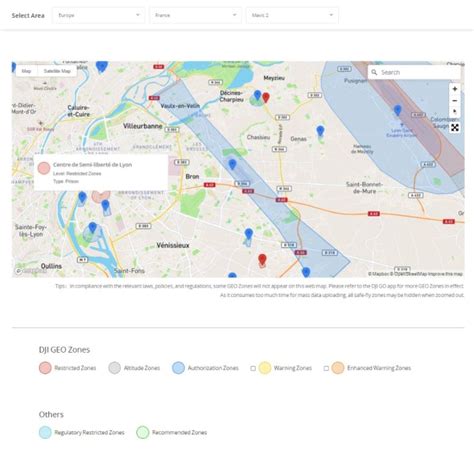
Task: Click the 'Oullins' map label
Action: (x=51, y=266)
